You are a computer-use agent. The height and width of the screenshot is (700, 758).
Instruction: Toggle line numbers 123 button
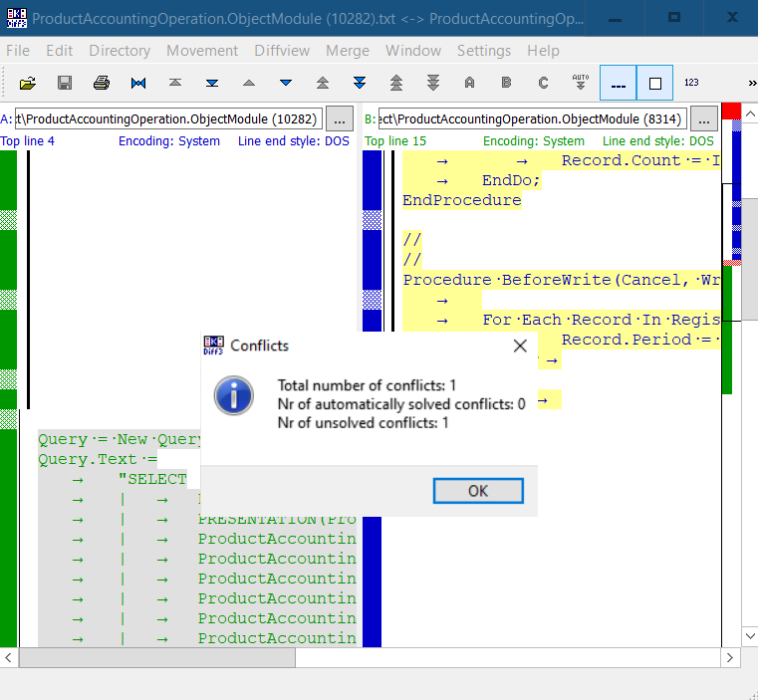coord(691,84)
